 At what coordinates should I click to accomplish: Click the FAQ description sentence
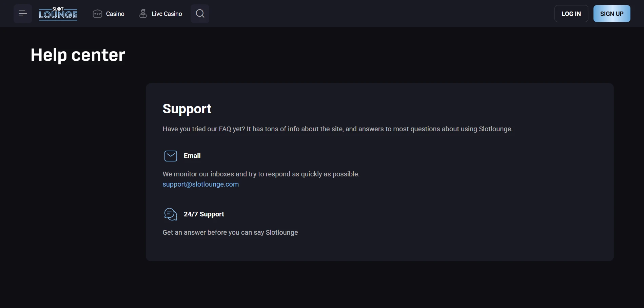(337, 129)
